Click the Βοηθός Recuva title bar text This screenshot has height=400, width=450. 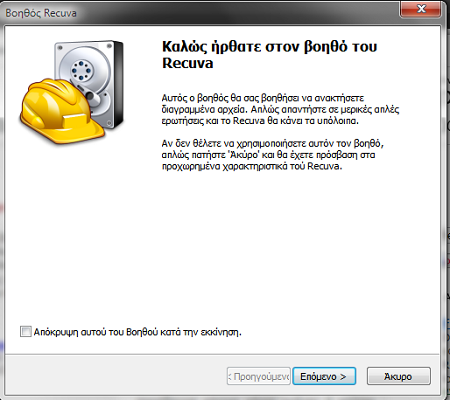tap(41, 13)
